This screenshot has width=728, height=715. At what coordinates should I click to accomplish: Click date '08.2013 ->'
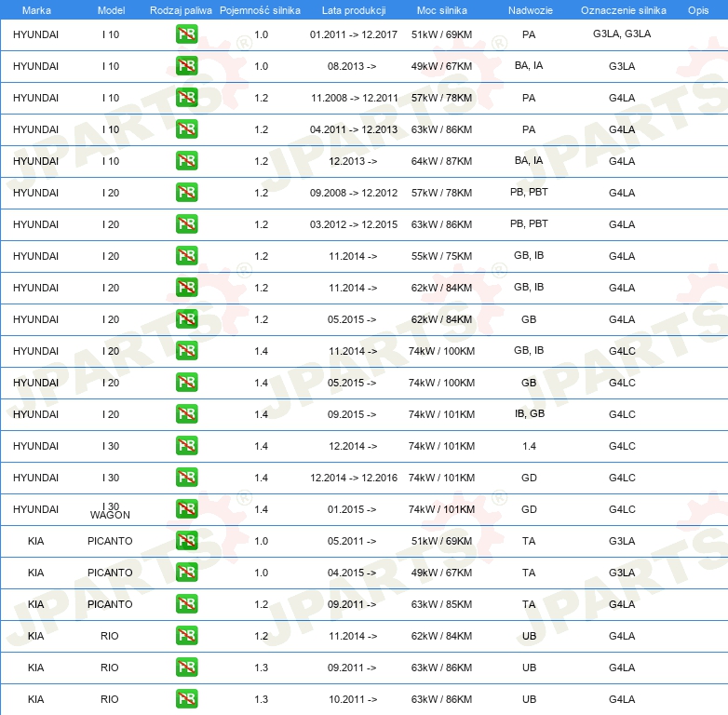(x=352, y=66)
